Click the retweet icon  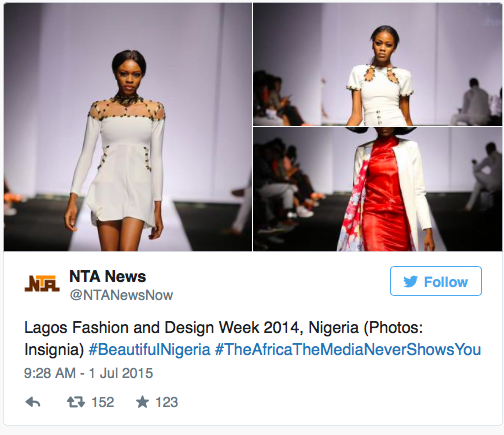(x=76, y=402)
